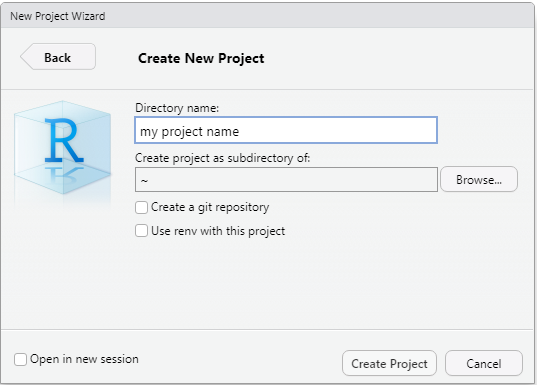Place cursor after 'my project name' text
The height and width of the screenshot is (385, 537).
pos(240,132)
